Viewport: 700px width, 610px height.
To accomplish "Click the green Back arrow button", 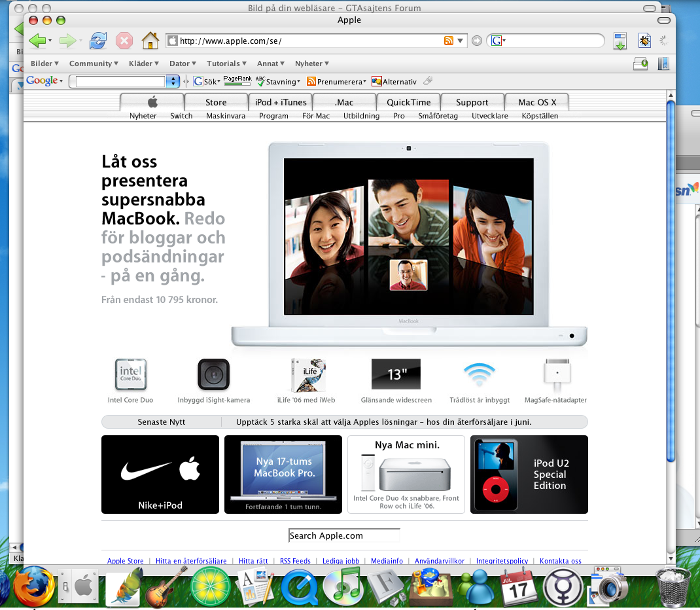I will click(37, 41).
